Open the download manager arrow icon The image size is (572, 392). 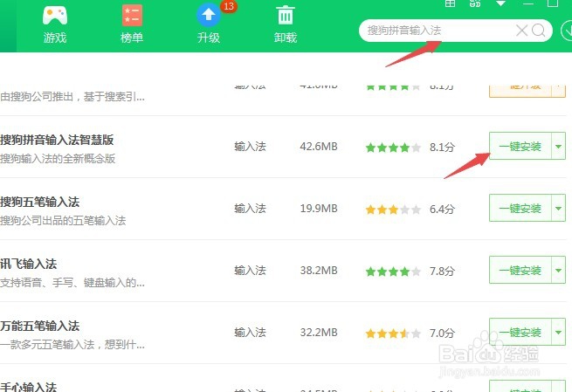567,31
